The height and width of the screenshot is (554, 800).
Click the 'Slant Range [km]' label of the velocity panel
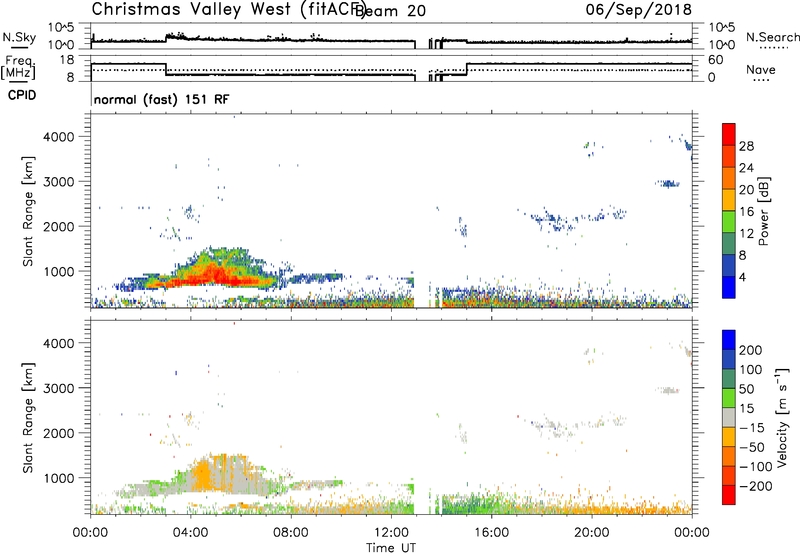pos(28,418)
